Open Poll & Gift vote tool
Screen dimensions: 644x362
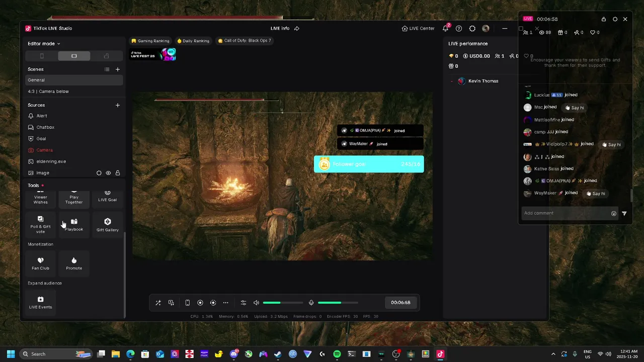click(x=41, y=225)
